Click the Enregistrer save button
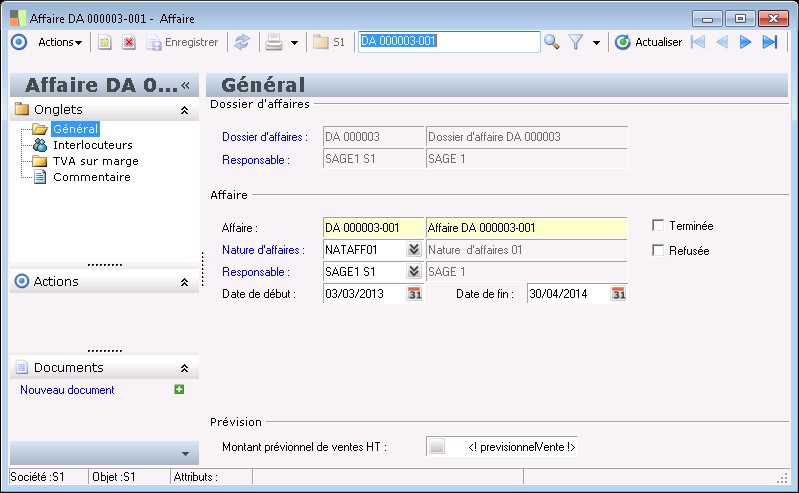The width and height of the screenshot is (799, 493). coord(182,42)
